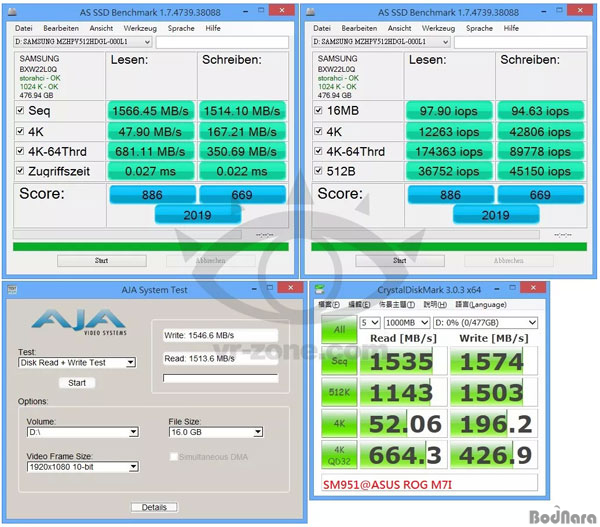Click Seq write 1514.10 MB/s result
This screenshot has height=527, width=600.
pyautogui.click(x=242, y=111)
